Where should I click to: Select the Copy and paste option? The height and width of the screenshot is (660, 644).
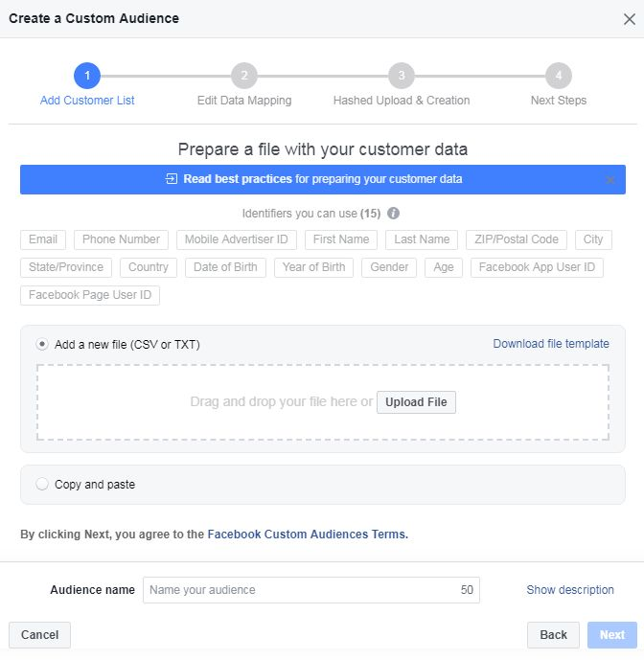42,484
